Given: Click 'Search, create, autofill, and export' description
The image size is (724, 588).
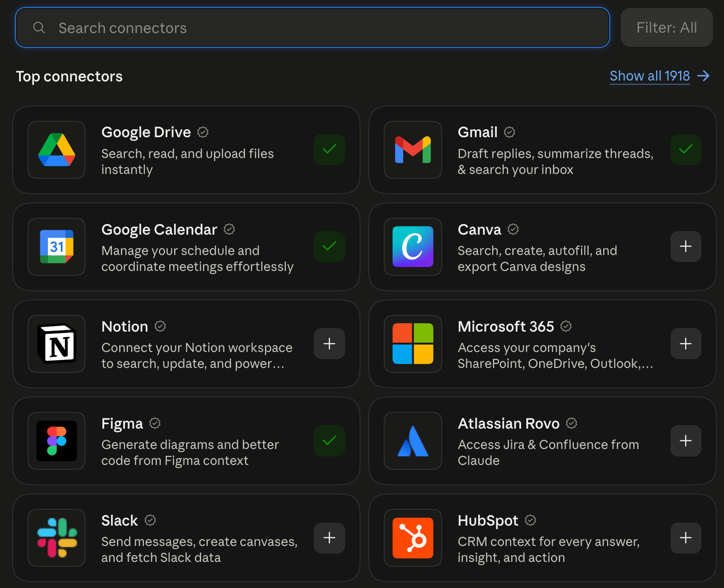Looking at the screenshot, I should coord(538,259).
